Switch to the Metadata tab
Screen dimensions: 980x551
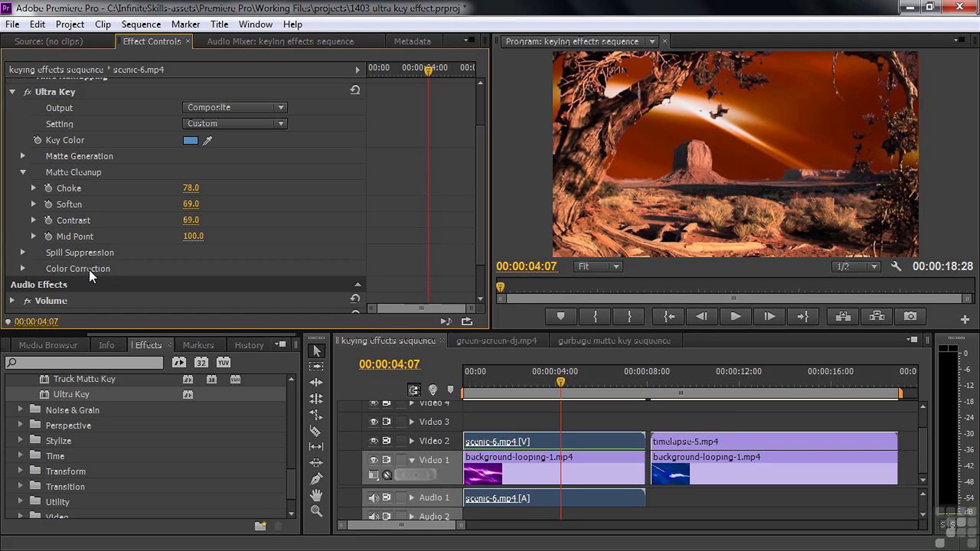tap(412, 41)
